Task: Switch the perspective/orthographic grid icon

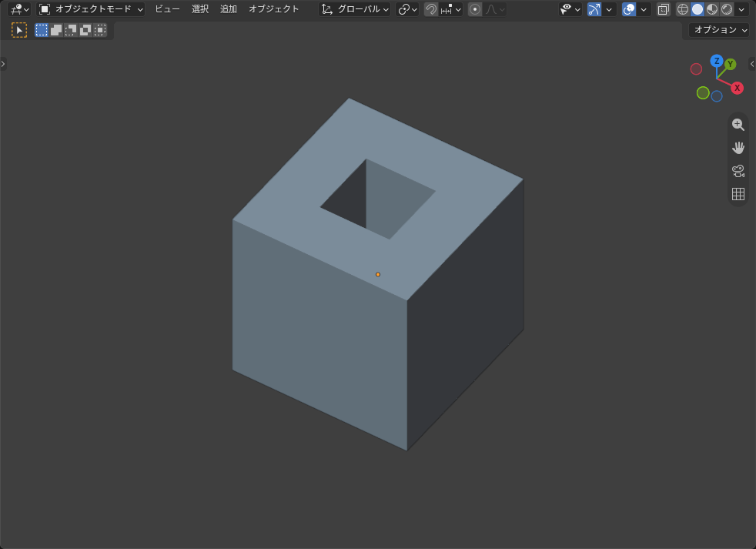Action: point(738,194)
